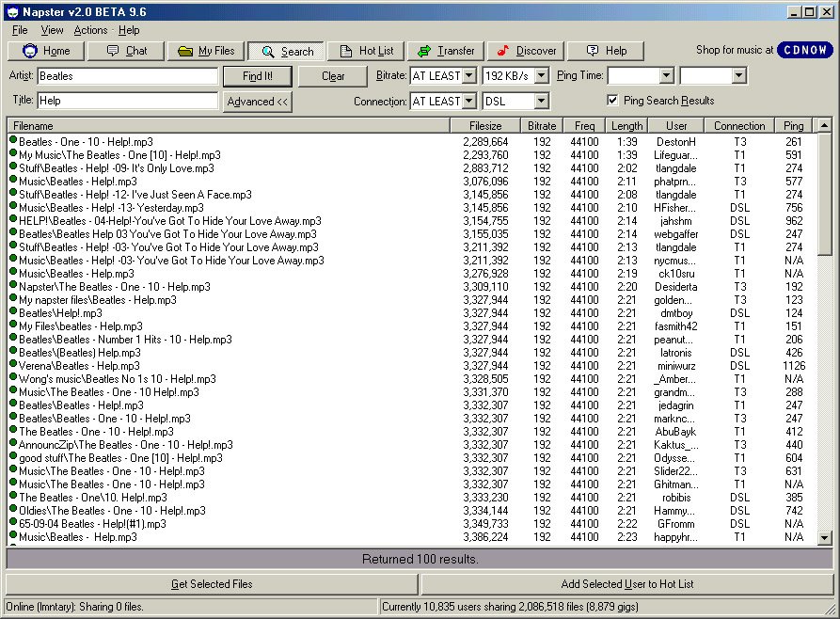Open the Hot List section
The height and width of the screenshot is (619, 840).
point(366,51)
